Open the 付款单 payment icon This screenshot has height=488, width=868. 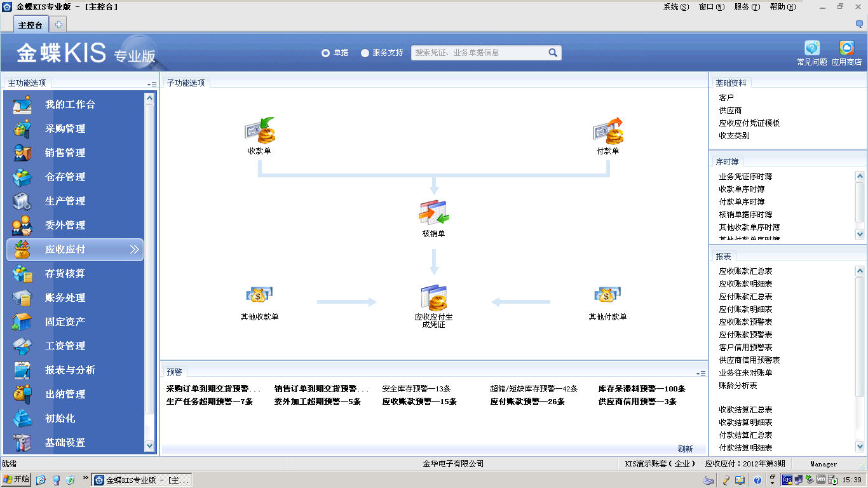608,130
